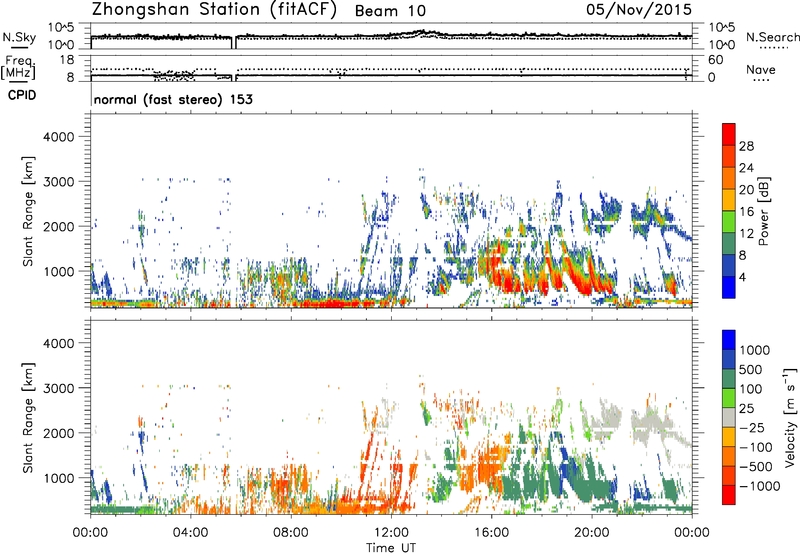The image size is (800, 554).
Task: Click the 3000 tick in velocity panel
Action: 58,388
